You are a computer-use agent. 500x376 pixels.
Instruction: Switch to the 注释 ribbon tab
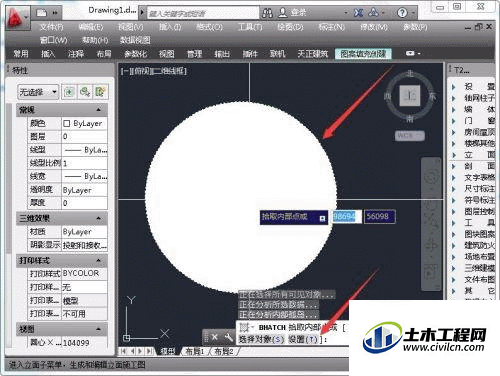76,54
